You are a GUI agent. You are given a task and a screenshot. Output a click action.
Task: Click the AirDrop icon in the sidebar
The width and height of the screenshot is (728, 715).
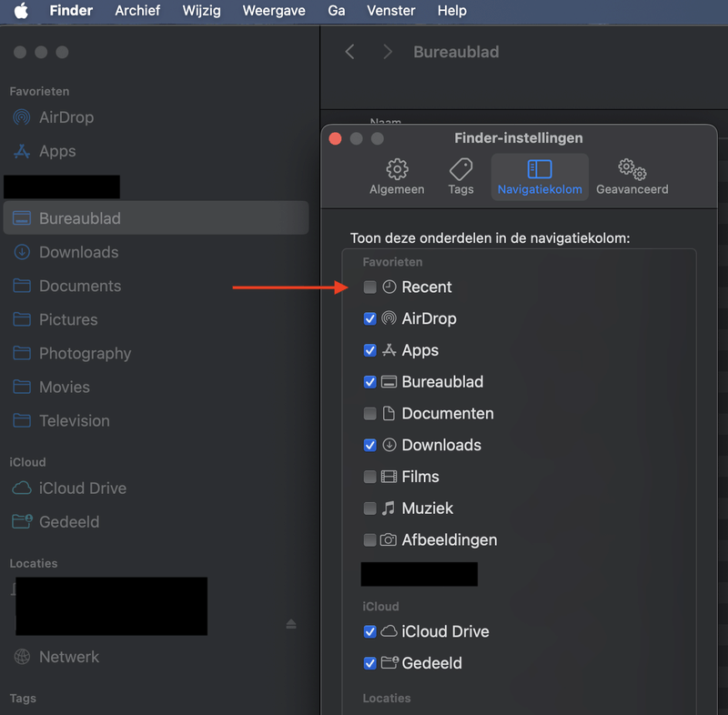[x=22, y=117]
